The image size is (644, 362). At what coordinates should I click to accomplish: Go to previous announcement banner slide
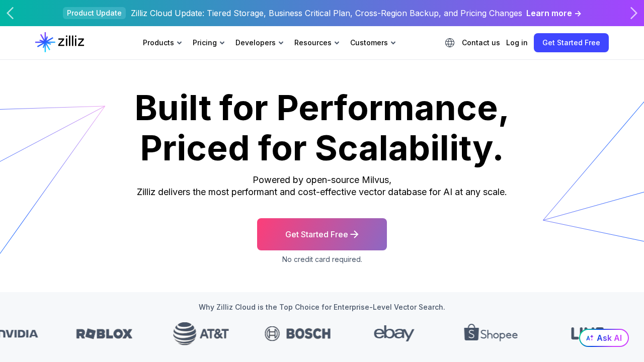point(10,13)
